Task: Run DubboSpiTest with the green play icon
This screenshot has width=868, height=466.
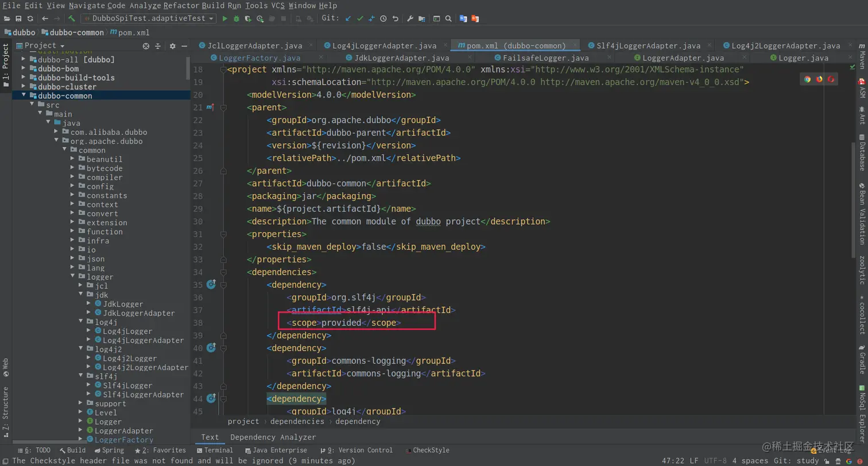Action: pos(225,18)
